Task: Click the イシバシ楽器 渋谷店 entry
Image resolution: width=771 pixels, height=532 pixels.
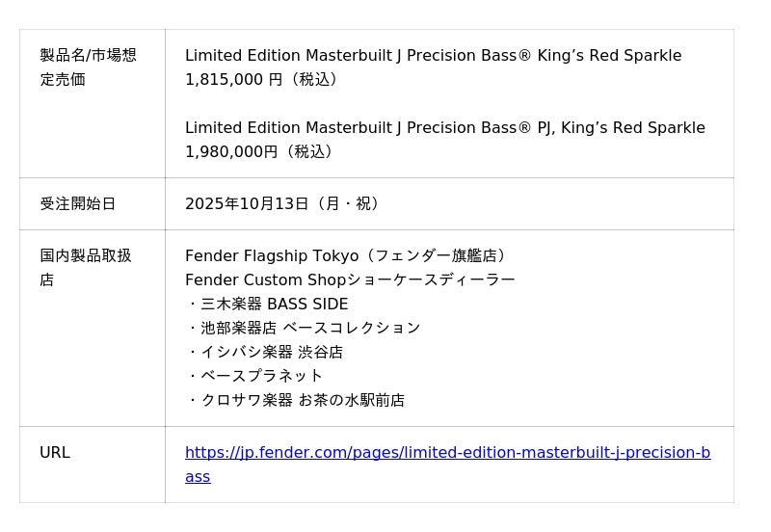Action: point(271,353)
